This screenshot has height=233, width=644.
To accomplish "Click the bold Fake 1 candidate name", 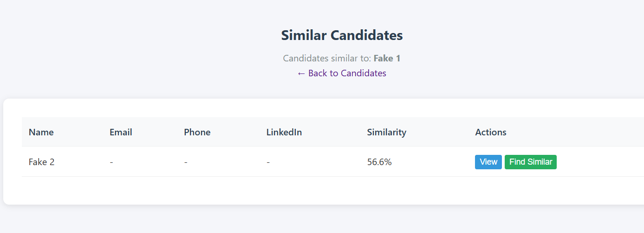I will tap(387, 59).
